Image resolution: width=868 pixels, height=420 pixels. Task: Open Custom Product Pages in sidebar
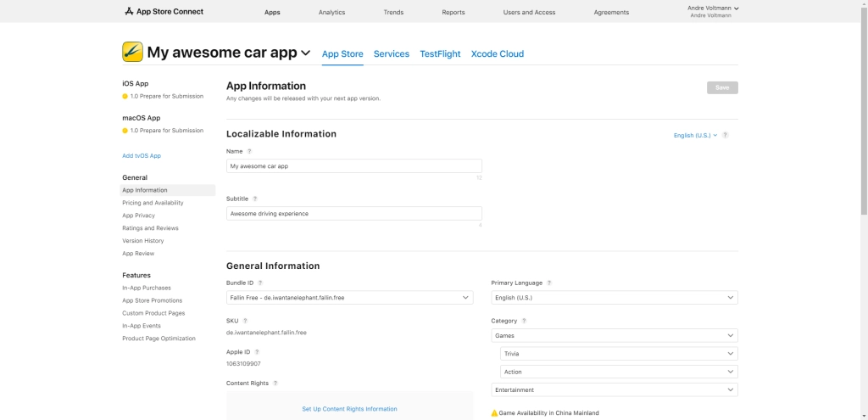[x=153, y=314]
